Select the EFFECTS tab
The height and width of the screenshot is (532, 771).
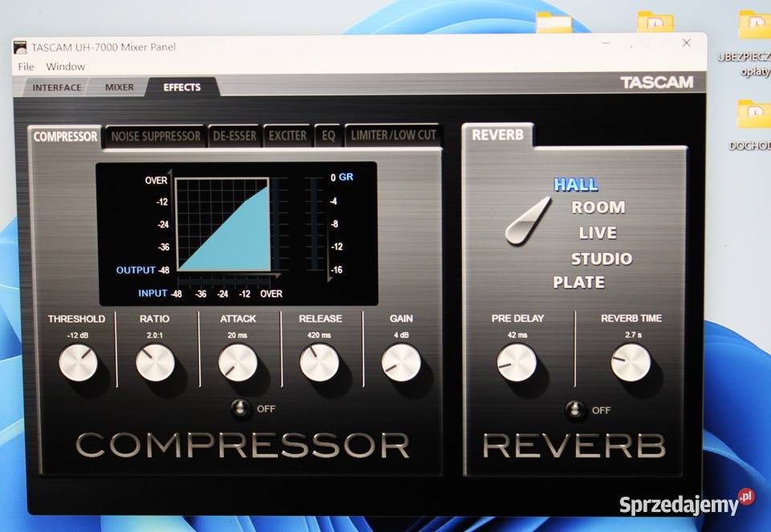pyautogui.click(x=182, y=87)
